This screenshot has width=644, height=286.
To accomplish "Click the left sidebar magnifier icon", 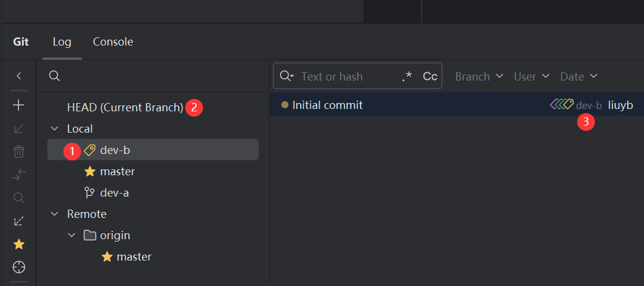I will pos(19,198).
